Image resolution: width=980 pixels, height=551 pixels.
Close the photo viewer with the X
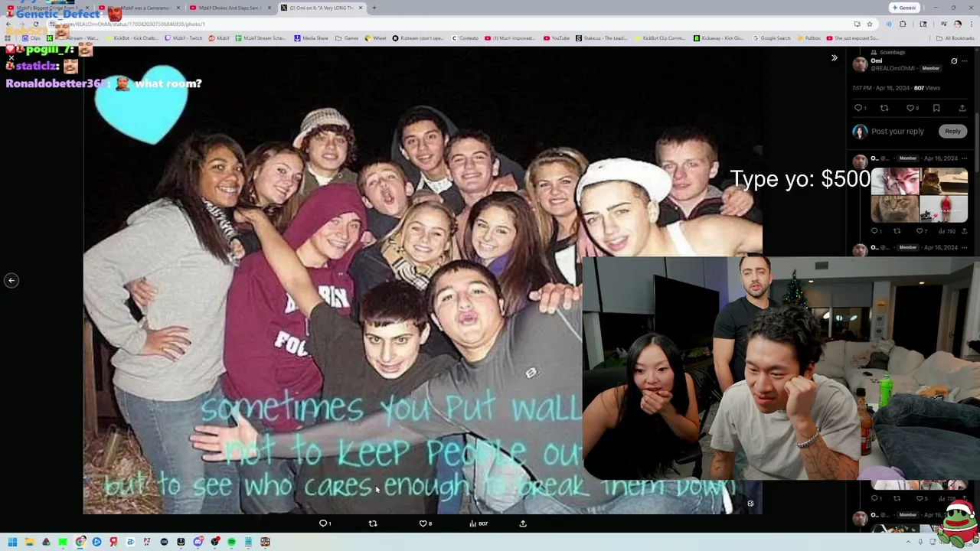[x=11, y=58]
